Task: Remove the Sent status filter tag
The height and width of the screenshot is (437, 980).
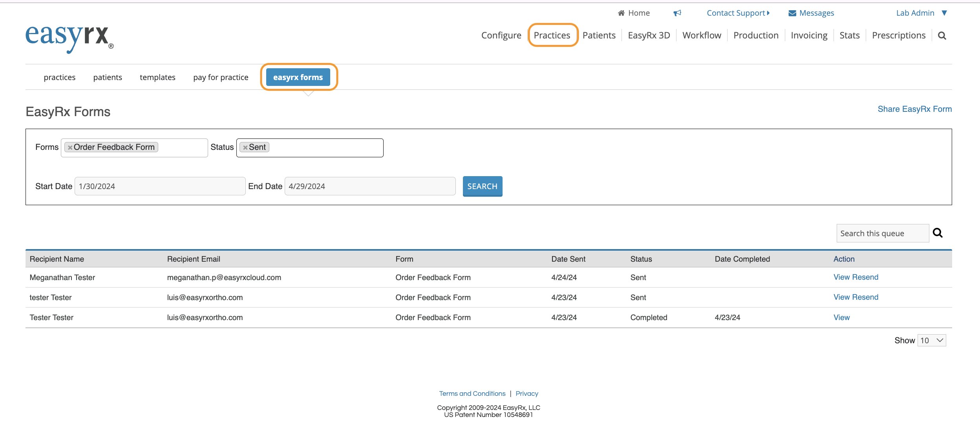Action: tap(245, 147)
